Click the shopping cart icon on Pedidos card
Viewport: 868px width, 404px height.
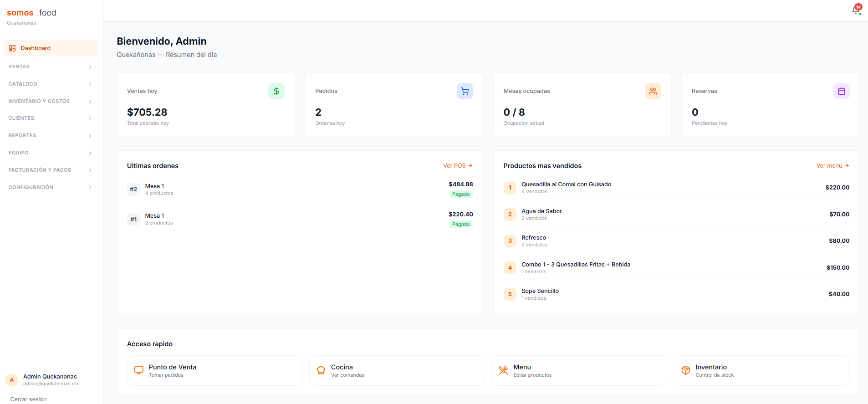[465, 91]
